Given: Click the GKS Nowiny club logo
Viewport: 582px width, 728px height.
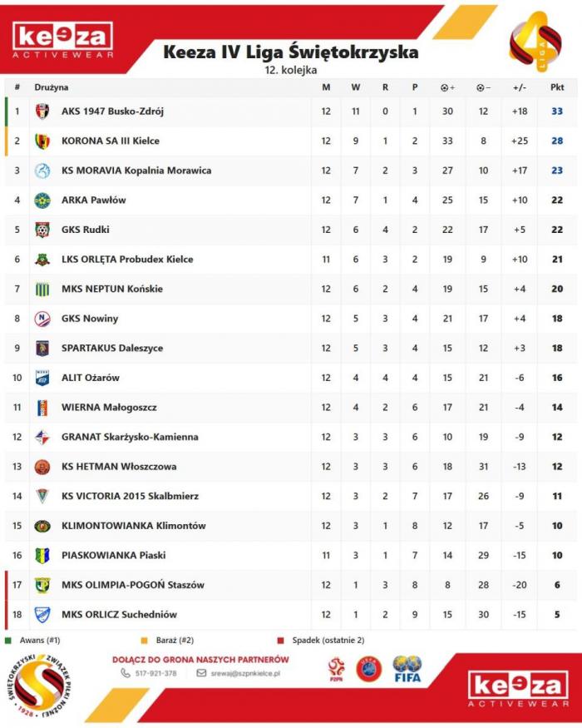Looking at the screenshot, I should click(42, 319).
